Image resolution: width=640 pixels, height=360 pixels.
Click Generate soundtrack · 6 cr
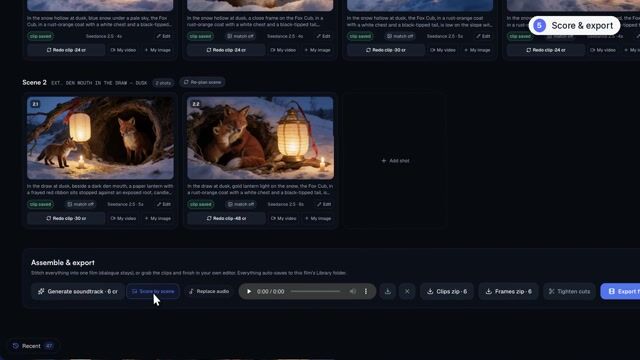coord(78,291)
